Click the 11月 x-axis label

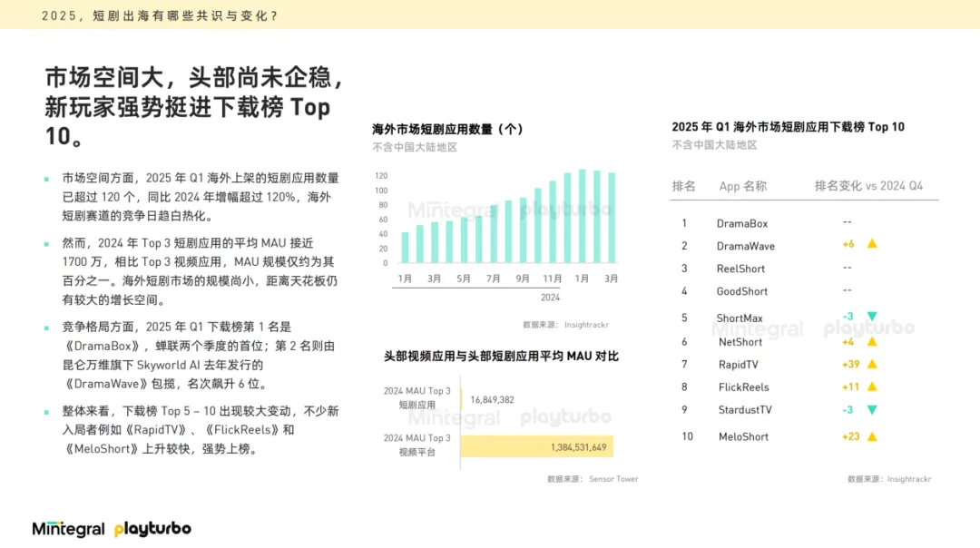coord(552,279)
